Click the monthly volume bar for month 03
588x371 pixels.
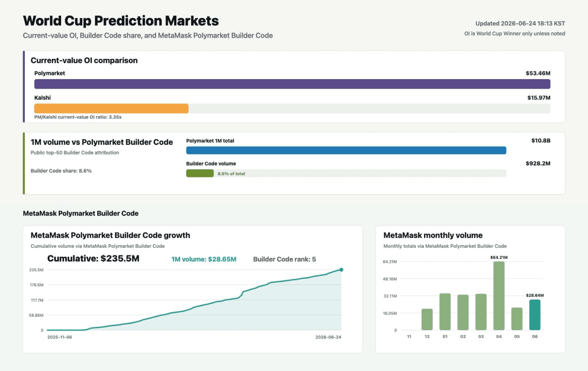click(x=481, y=312)
